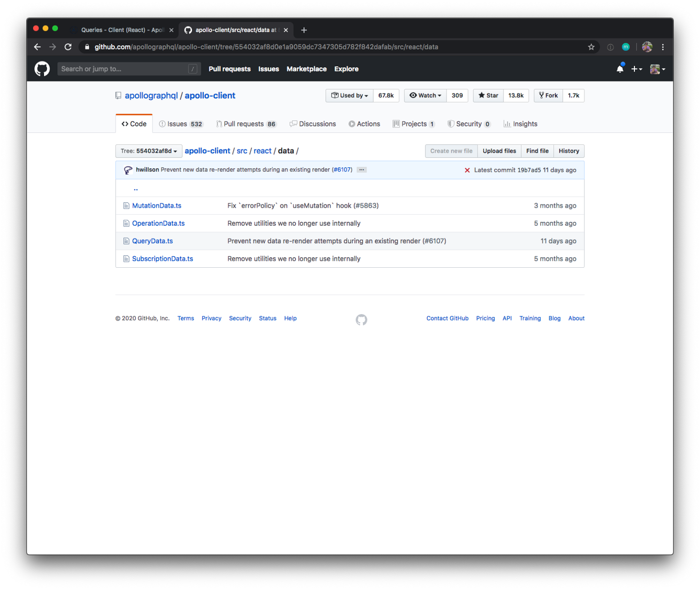700x590 pixels.
Task: Click the red X failed status icon
Action: click(x=467, y=170)
